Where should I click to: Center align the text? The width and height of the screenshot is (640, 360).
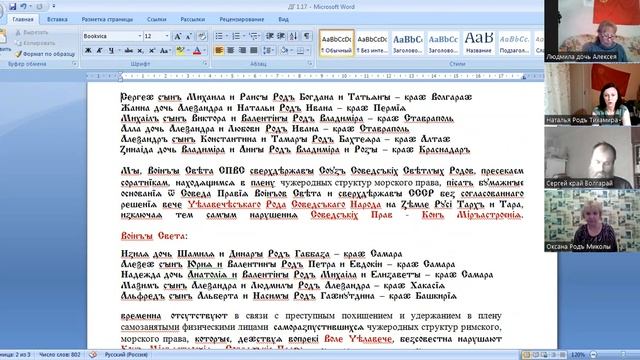(231, 51)
